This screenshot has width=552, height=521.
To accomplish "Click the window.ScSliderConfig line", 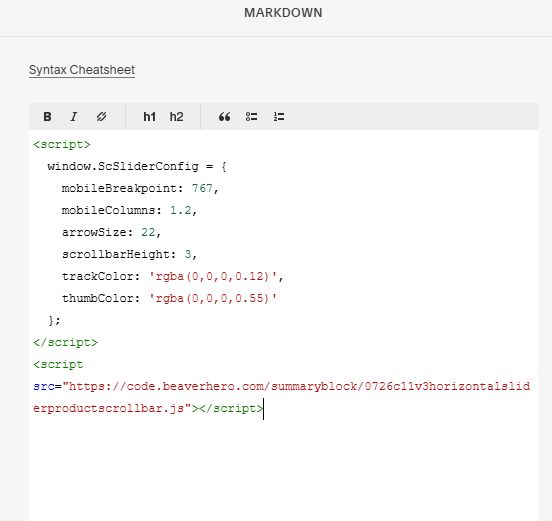I will click(x=137, y=167).
